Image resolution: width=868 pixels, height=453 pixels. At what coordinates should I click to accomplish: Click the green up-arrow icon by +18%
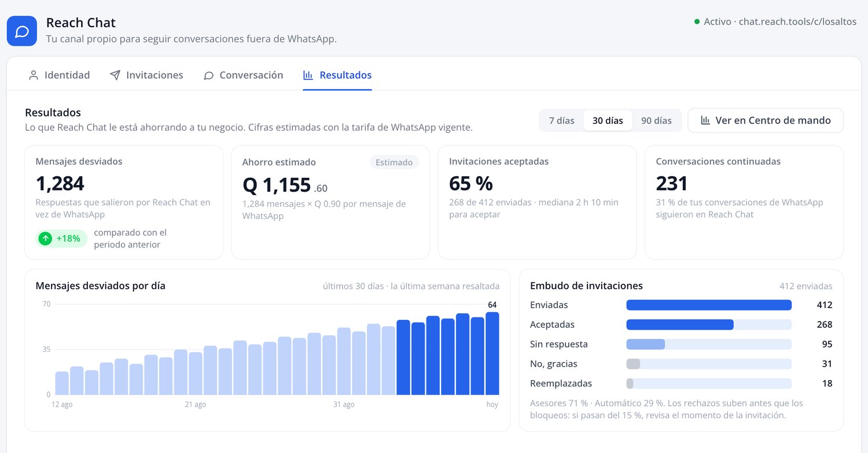(45, 238)
